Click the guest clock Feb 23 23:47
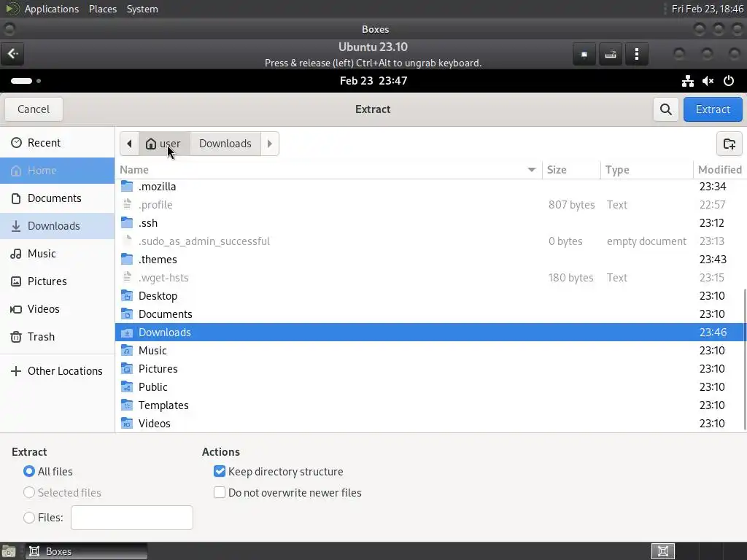The height and width of the screenshot is (560, 747). click(373, 81)
